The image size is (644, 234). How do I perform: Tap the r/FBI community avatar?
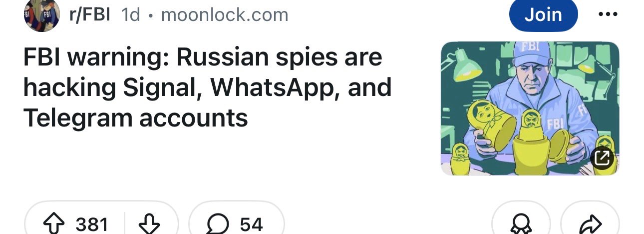(x=42, y=14)
